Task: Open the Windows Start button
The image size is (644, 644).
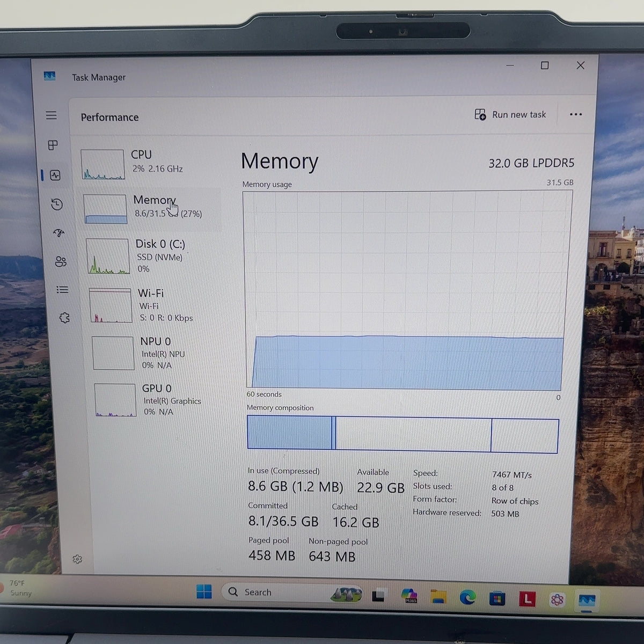Action: tap(204, 592)
